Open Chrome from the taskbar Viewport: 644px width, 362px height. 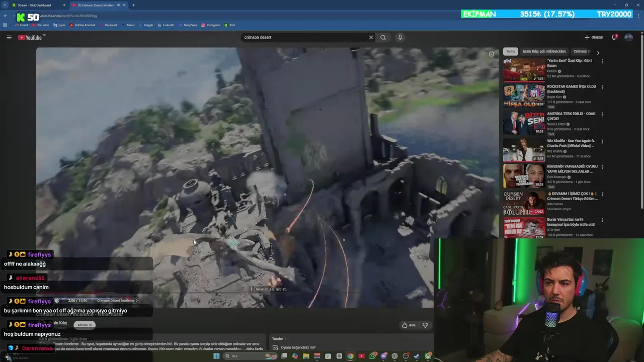click(x=350, y=356)
